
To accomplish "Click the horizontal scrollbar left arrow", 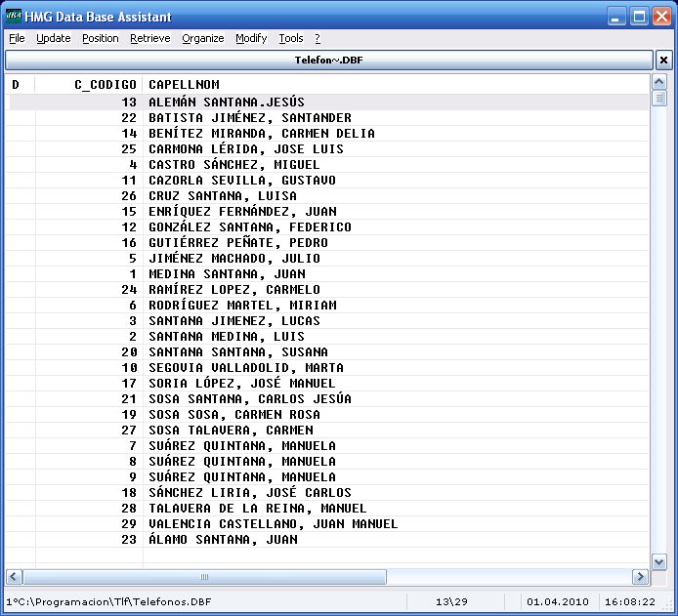I will pyautogui.click(x=14, y=577).
